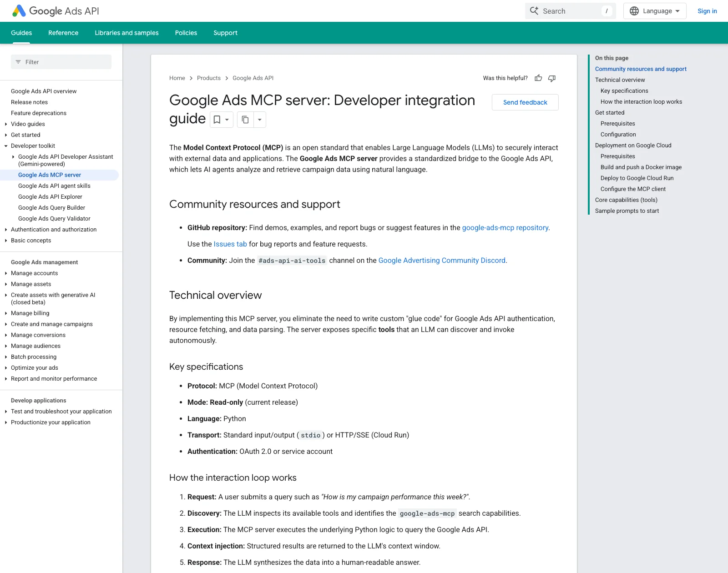Open Libraries and samples tab
Viewport: 728px width, 573px height.
coord(126,33)
